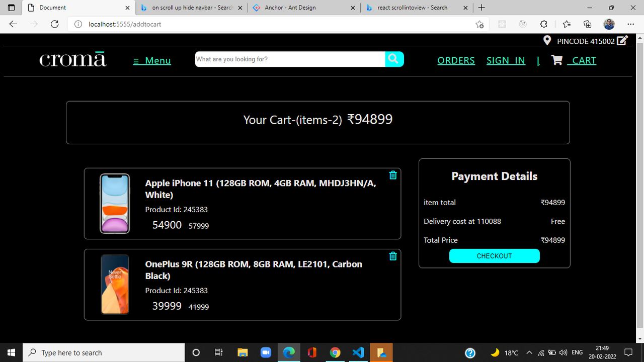Viewport: 644px width, 362px height.
Task: Open the Collections icon
Action: click(587, 24)
